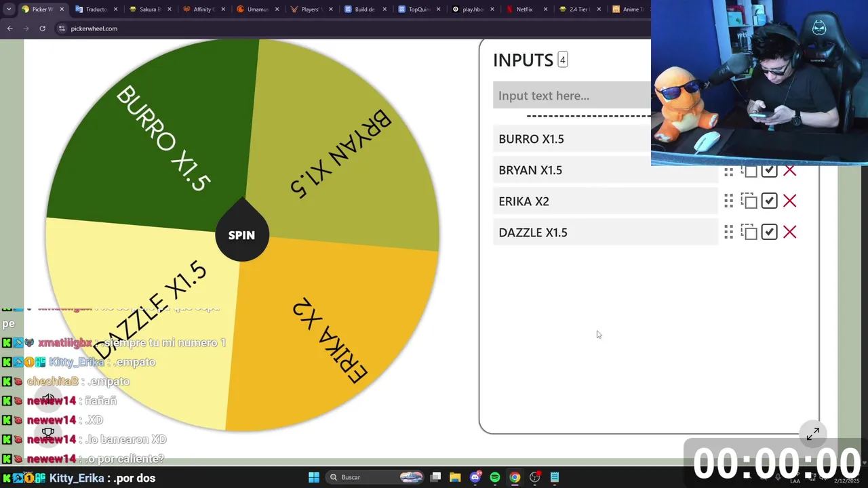The width and height of the screenshot is (868, 488).
Task: Uncheck the DAZZLE X1.5 checkbox
Action: pyautogui.click(x=769, y=232)
